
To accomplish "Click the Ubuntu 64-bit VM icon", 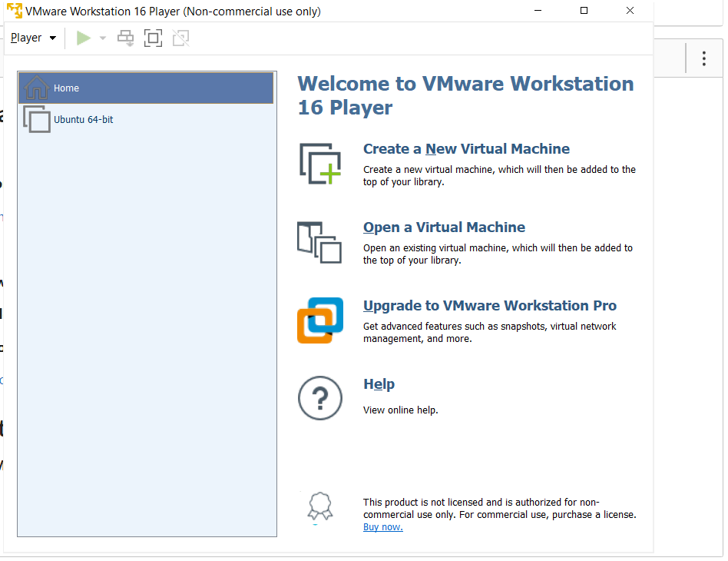I will pyautogui.click(x=37, y=119).
